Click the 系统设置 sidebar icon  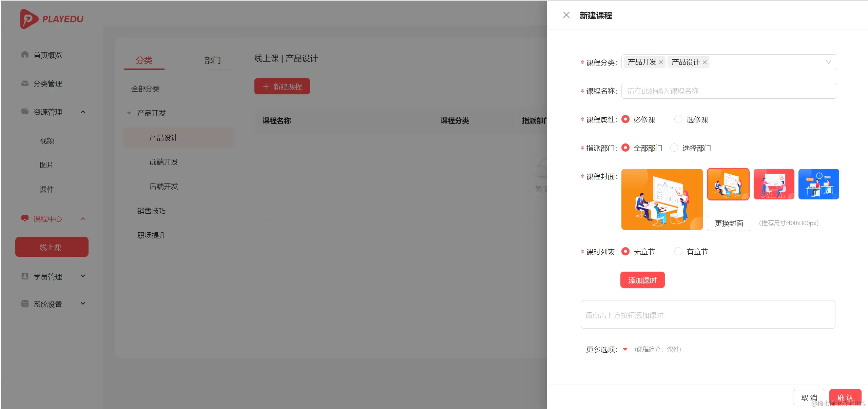pos(25,304)
